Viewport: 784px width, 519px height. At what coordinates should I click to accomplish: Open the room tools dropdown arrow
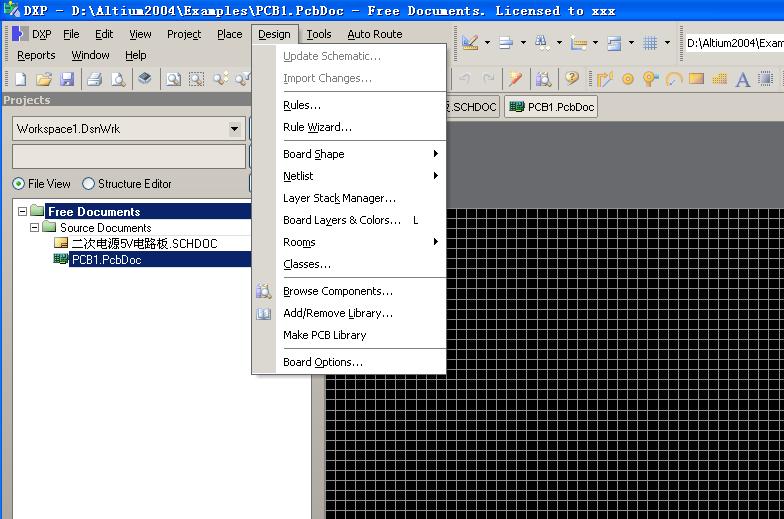tap(632, 42)
